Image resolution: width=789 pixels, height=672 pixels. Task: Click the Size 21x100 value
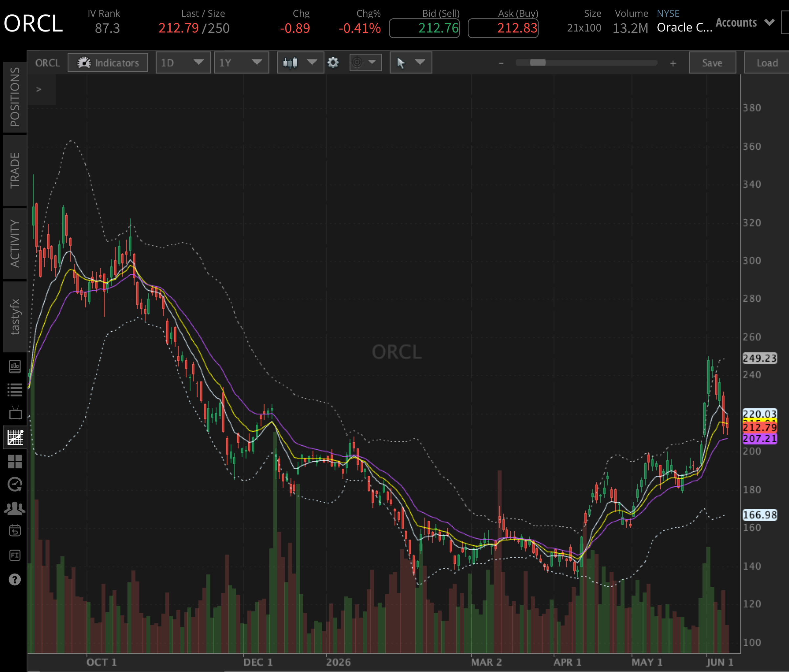(x=584, y=28)
